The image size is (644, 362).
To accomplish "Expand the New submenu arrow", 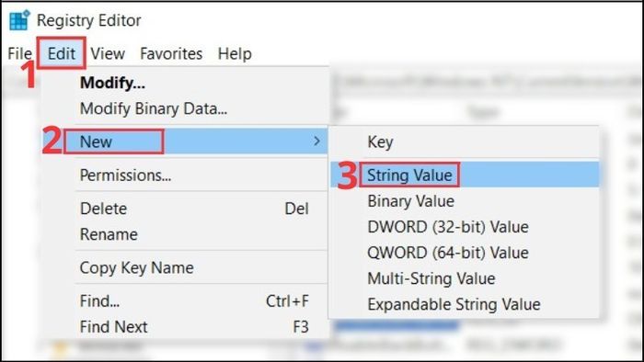I will click(316, 141).
